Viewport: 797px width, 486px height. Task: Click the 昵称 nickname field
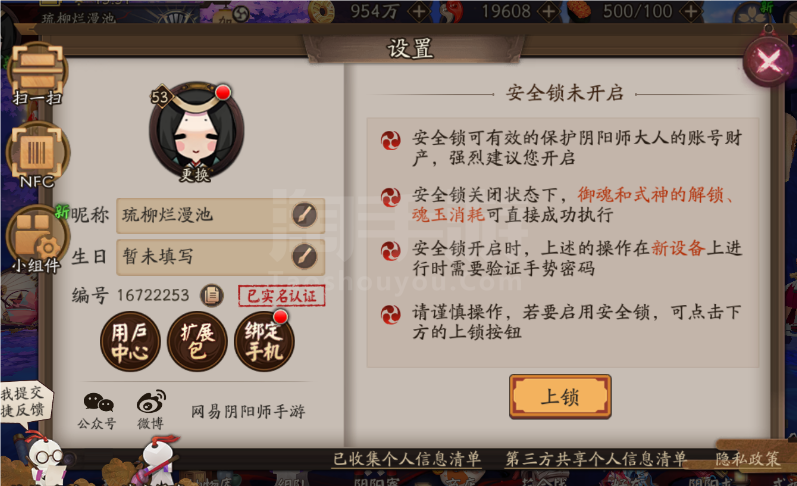(221, 216)
